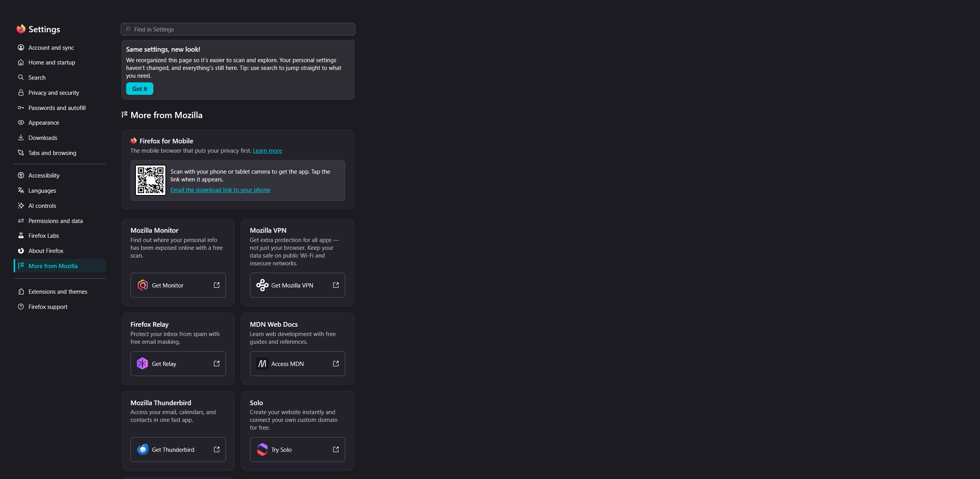The image size is (980, 479).
Task: Dismiss the banner with Got it
Action: (140, 89)
